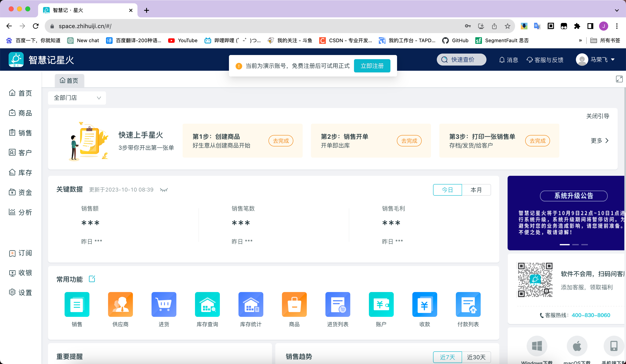Select the first banner carousel indicator

(x=564, y=245)
